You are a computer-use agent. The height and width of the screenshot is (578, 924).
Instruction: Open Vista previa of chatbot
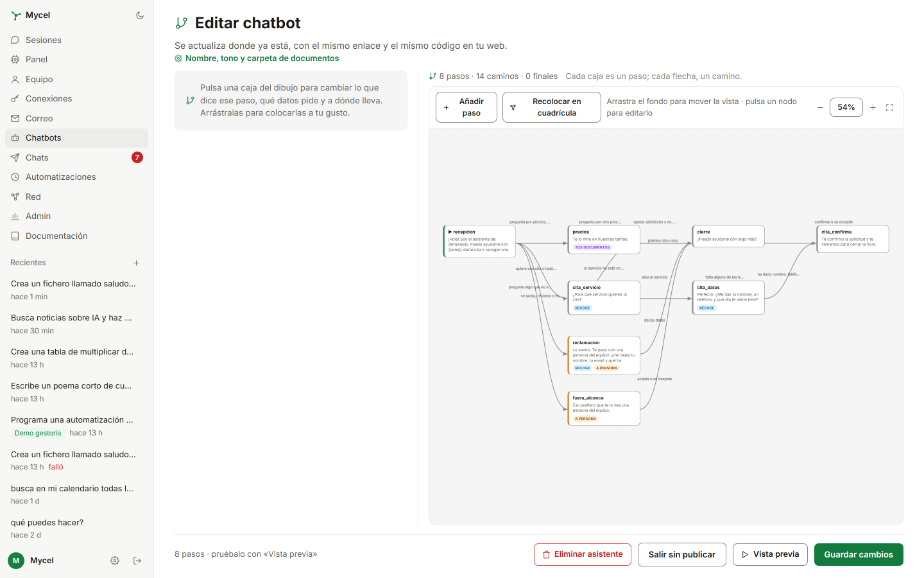[x=770, y=554]
